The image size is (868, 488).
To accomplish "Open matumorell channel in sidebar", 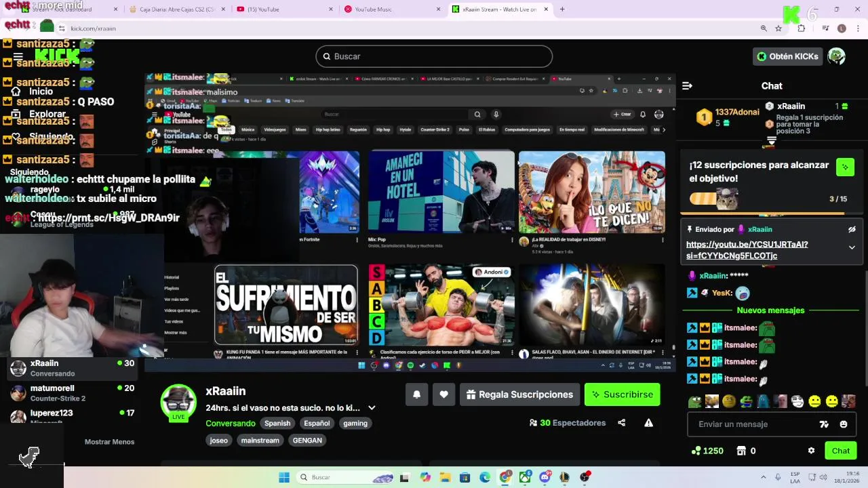I will click(x=71, y=393).
